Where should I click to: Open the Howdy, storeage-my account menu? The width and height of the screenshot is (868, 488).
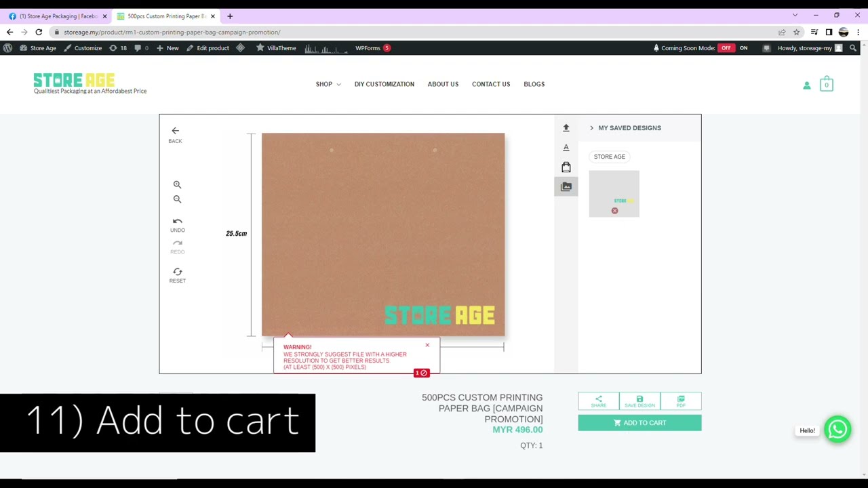pos(810,48)
